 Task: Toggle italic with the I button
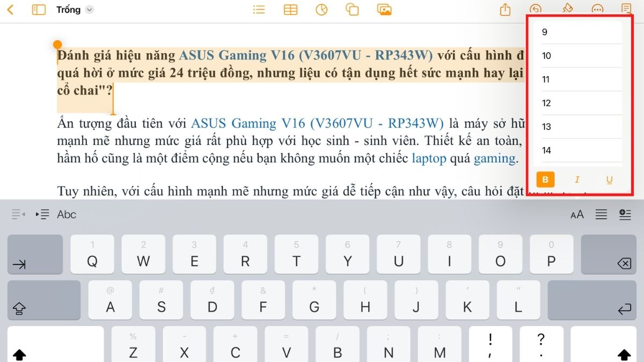(x=577, y=180)
